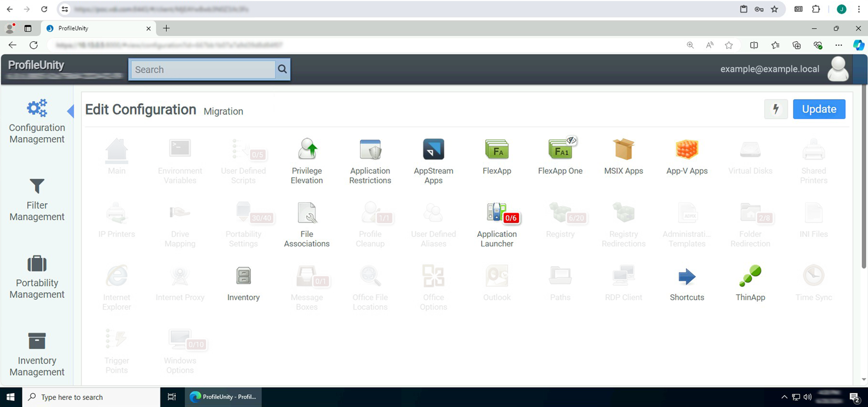Open the user account avatar menu
The height and width of the screenshot is (407, 868).
tap(838, 69)
